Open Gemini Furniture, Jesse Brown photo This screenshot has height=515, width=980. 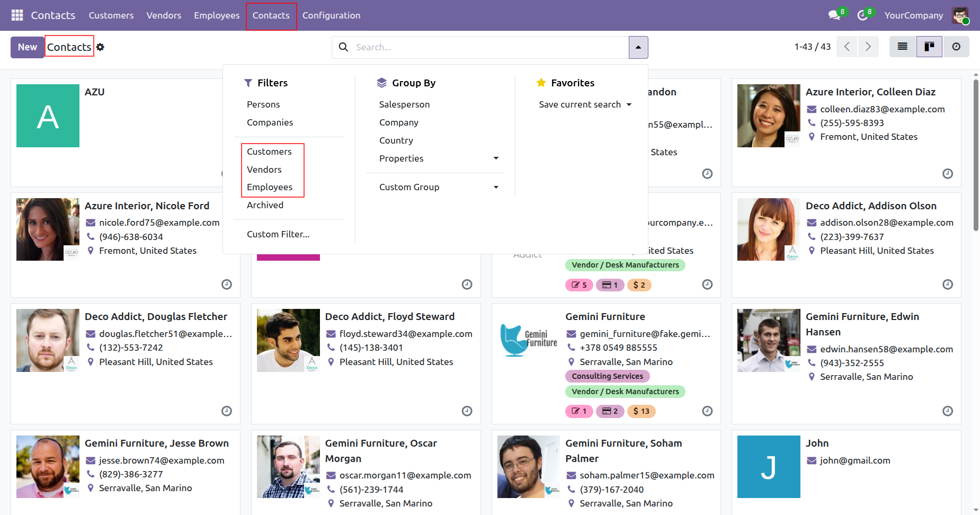pos(48,467)
